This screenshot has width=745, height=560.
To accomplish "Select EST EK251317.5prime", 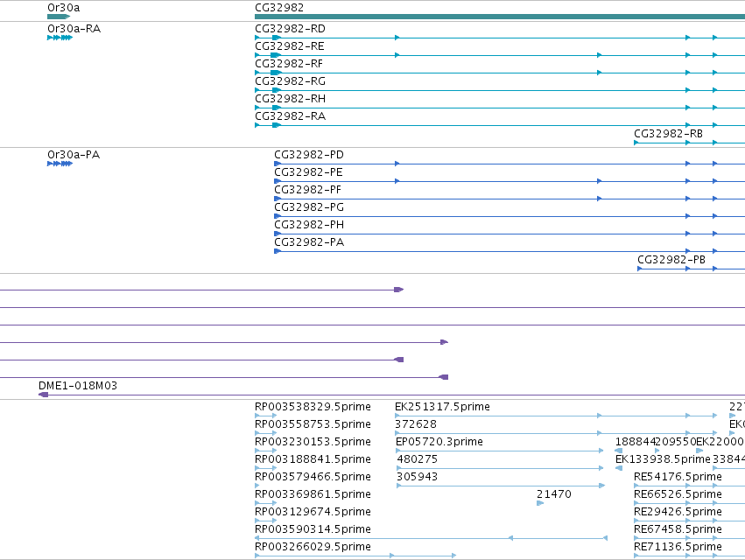I will [x=442, y=407].
